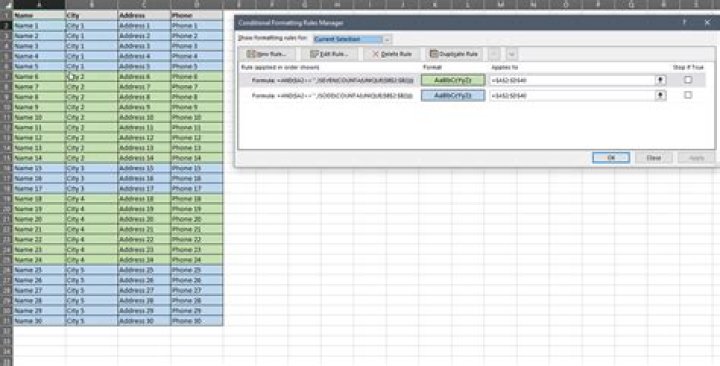Select column A header in the worksheet
720x366 pixels.
point(39,5)
